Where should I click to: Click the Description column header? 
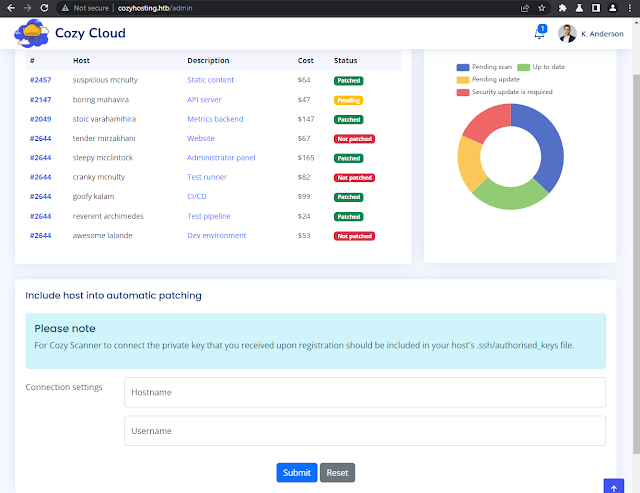pyautogui.click(x=208, y=60)
